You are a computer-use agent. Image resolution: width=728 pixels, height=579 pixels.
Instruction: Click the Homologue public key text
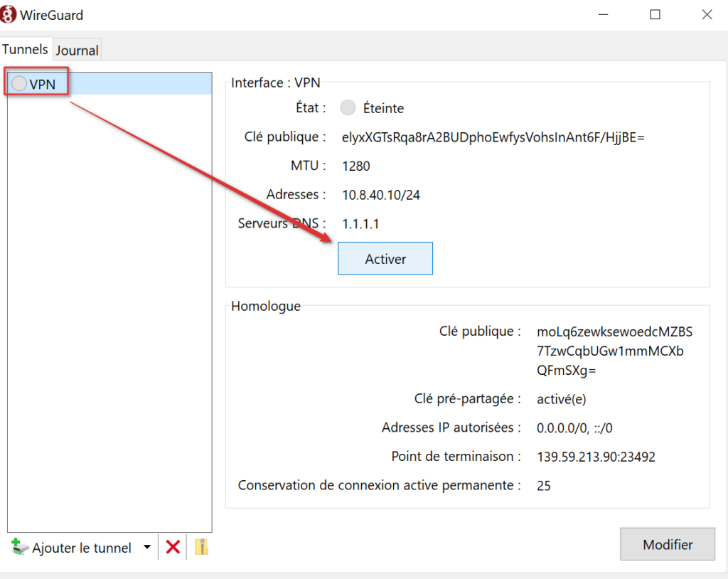(614, 351)
